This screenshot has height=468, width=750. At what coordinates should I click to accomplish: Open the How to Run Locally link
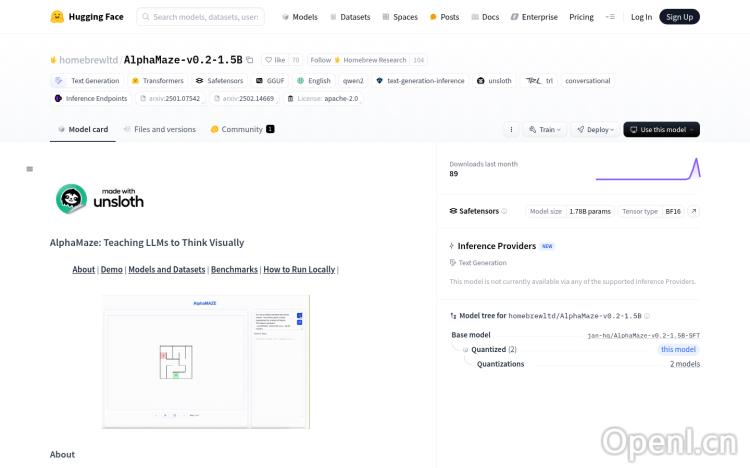[299, 270]
